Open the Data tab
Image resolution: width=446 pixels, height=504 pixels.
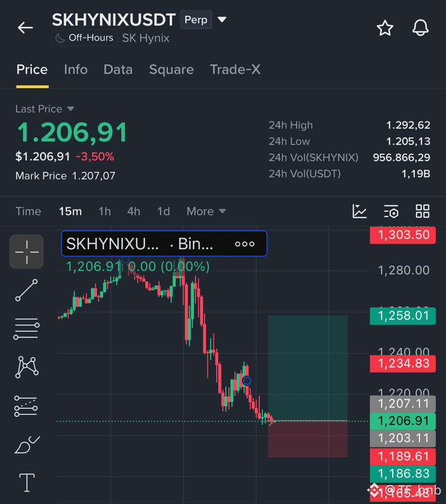(x=118, y=69)
